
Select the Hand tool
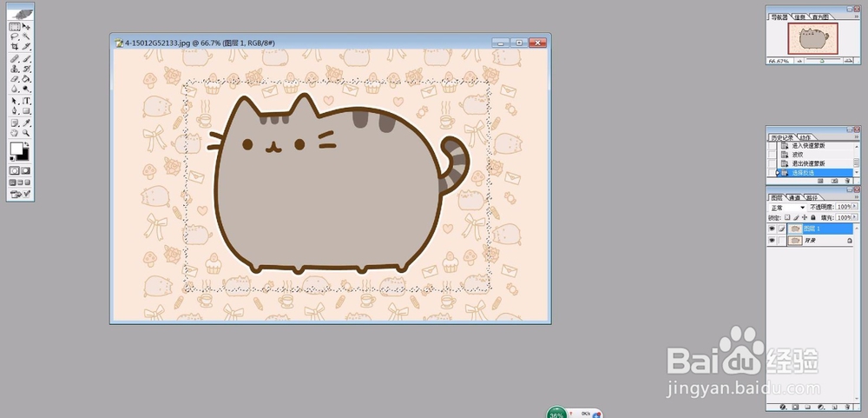point(15,133)
